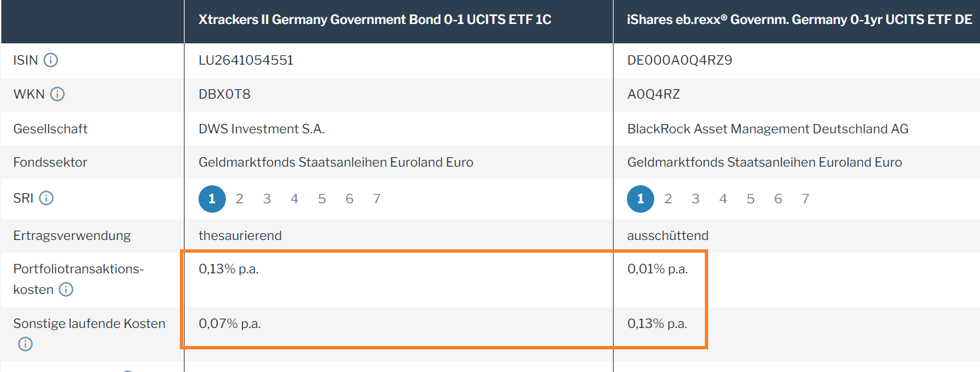Screen dimensions: 980x372
Task: Click the info icon next to ISIN
Action: (51, 61)
